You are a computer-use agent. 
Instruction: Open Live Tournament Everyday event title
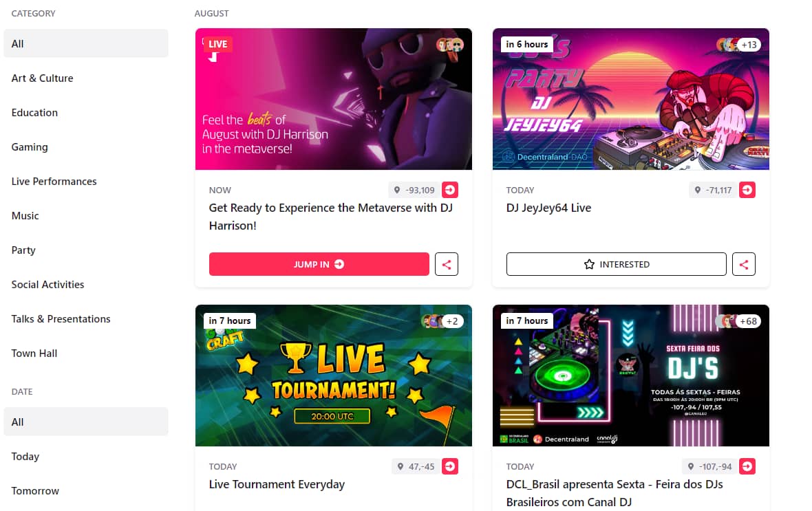(277, 484)
